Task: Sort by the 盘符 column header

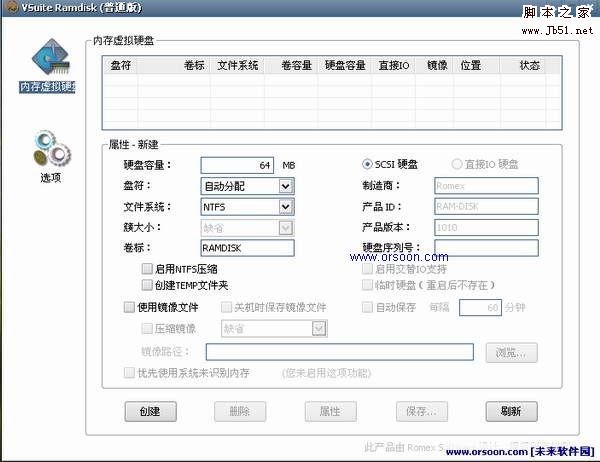Action: [x=121, y=65]
